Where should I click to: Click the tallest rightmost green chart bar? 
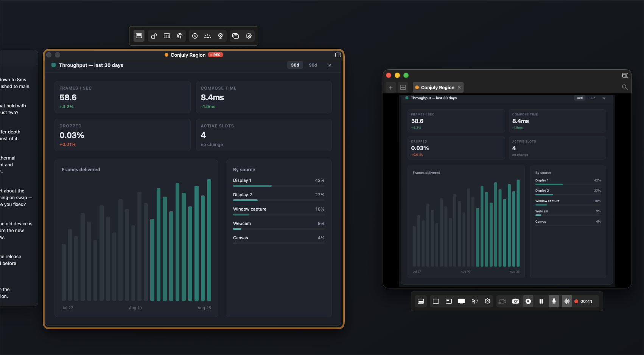209,240
